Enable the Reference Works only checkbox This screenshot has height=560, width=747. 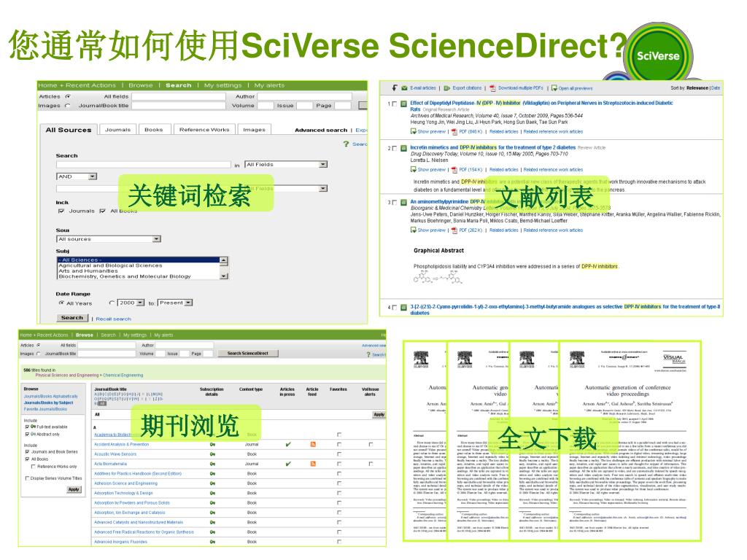coord(34,467)
